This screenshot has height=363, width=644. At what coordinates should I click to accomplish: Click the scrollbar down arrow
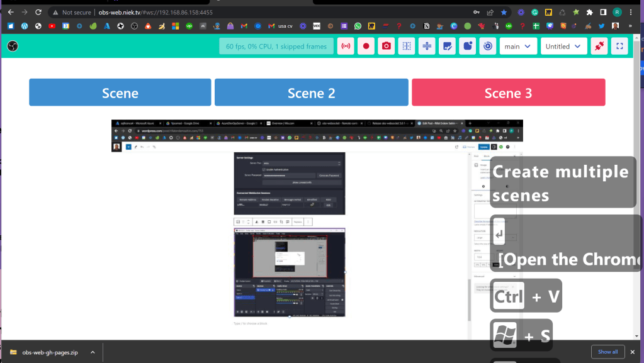(637, 337)
